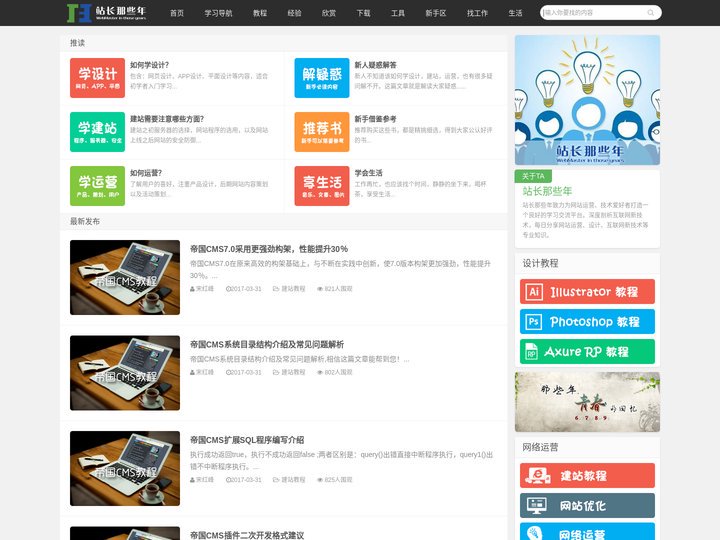The height and width of the screenshot is (540, 720).
Task: Click the 建站教程 category of CMS7.0 article
Action: [293, 289]
